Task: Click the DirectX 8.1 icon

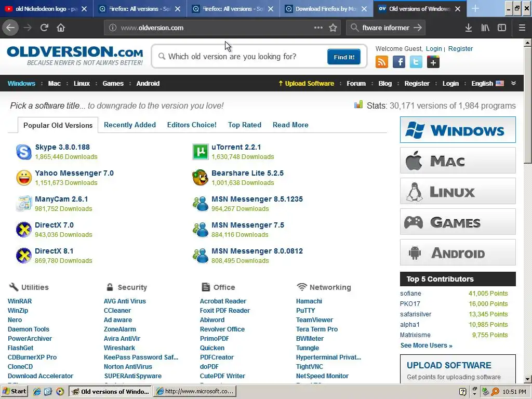Action: coord(24,256)
